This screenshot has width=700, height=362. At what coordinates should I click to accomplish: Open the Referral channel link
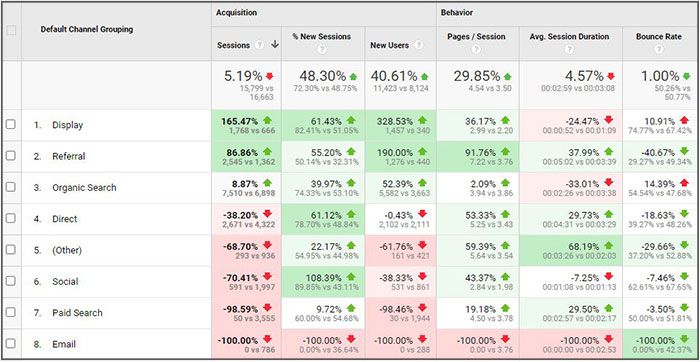coord(68,156)
